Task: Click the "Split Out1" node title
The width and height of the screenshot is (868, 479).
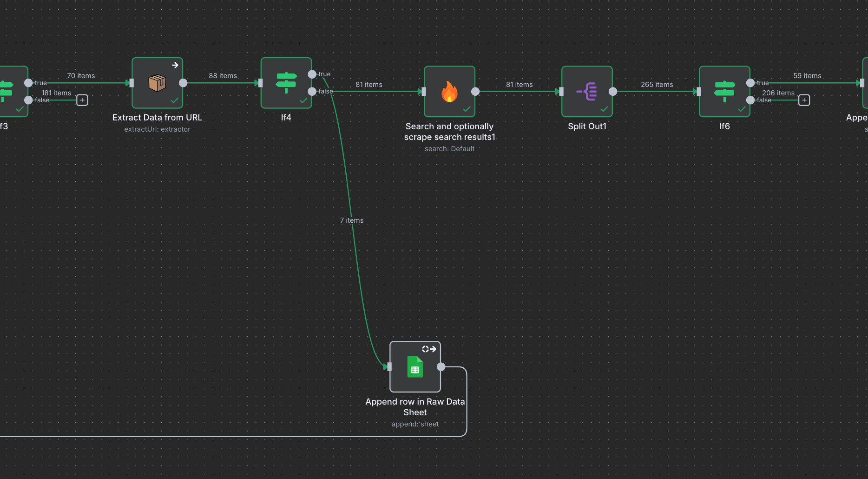Action: [587, 126]
